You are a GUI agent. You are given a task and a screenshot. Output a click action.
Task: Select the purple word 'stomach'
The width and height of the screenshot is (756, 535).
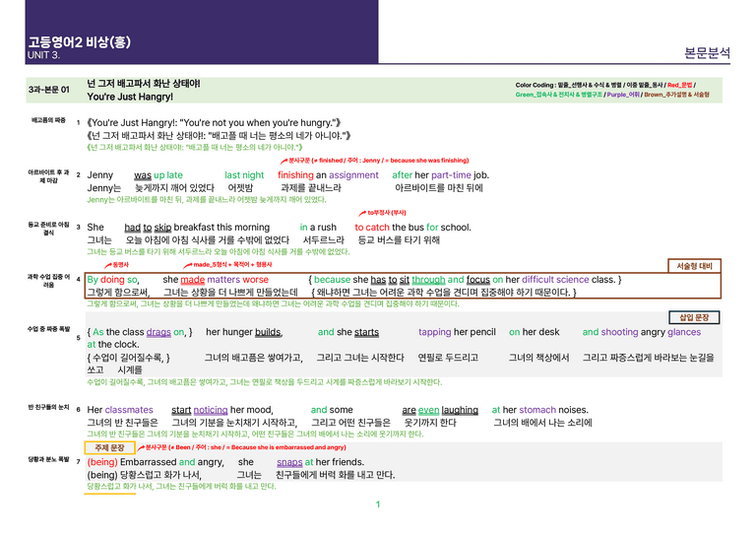[537, 410]
